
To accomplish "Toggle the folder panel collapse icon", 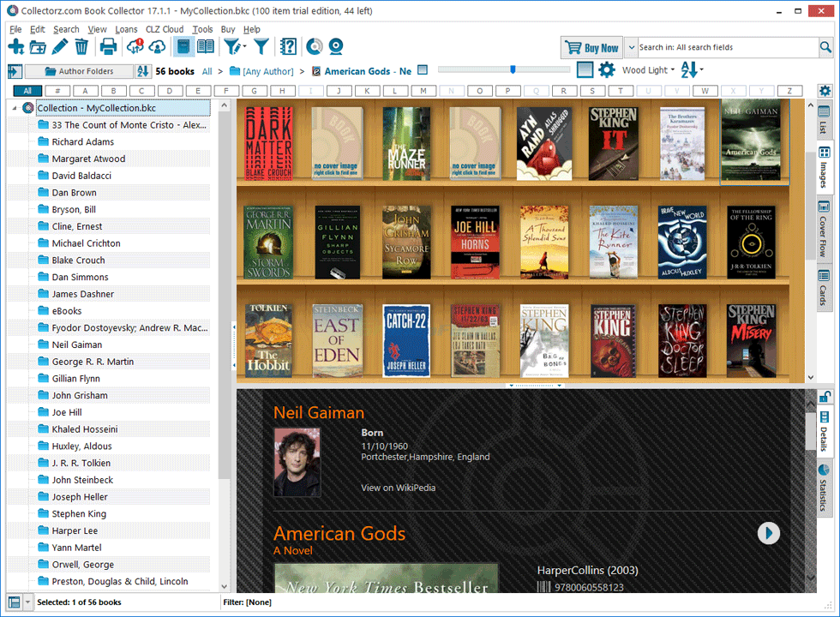I will [x=15, y=71].
